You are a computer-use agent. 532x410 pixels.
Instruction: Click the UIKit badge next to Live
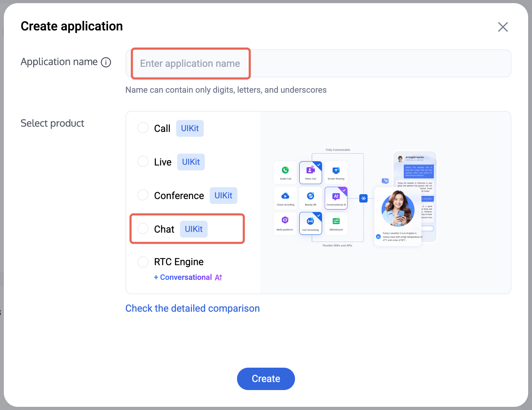[191, 162]
